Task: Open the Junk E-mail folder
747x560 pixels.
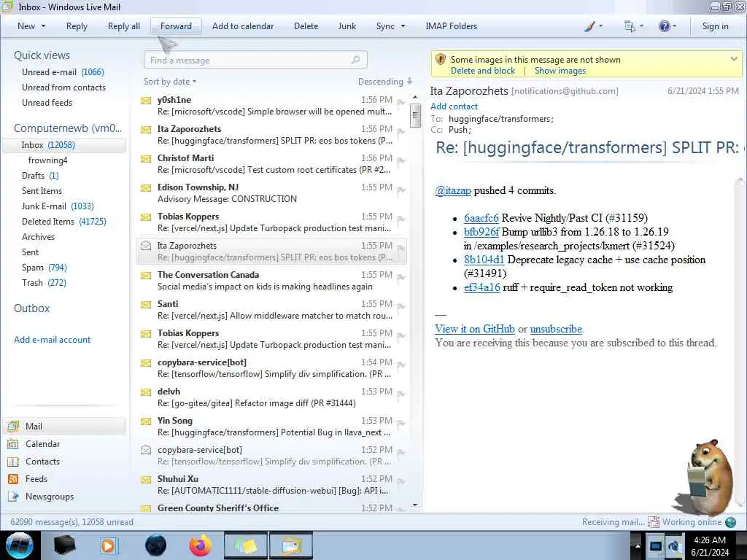Action: pyautogui.click(x=58, y=206)
